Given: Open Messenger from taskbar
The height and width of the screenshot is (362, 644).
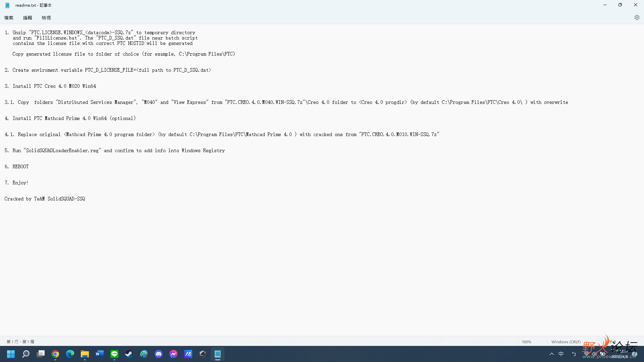Looking at the screenshot, I should (173, 354).
